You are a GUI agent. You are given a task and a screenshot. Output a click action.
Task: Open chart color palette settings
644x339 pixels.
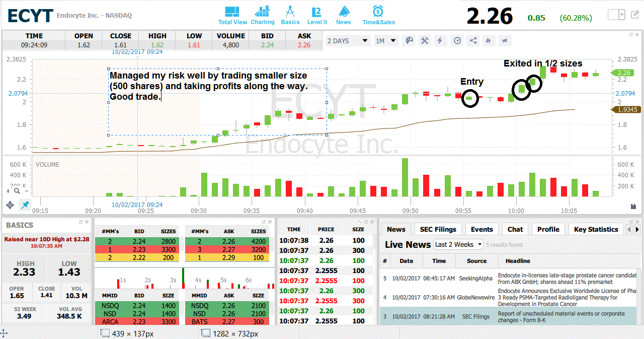pos(410,41)
